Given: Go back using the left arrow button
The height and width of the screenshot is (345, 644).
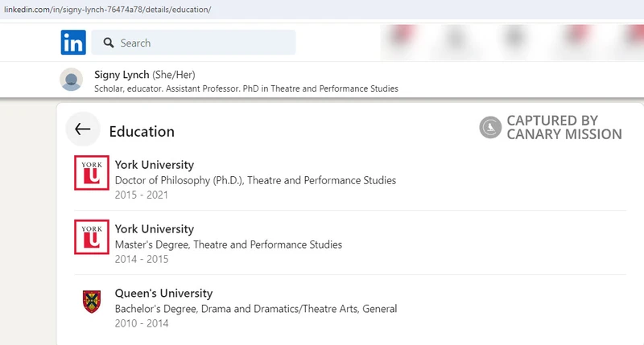Looking at the screenshot, I should 82,129.
